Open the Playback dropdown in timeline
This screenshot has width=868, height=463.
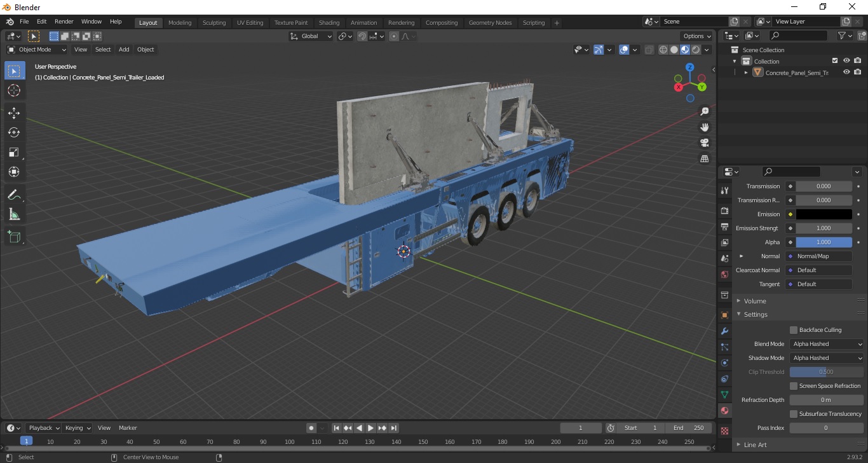(43, 428)
